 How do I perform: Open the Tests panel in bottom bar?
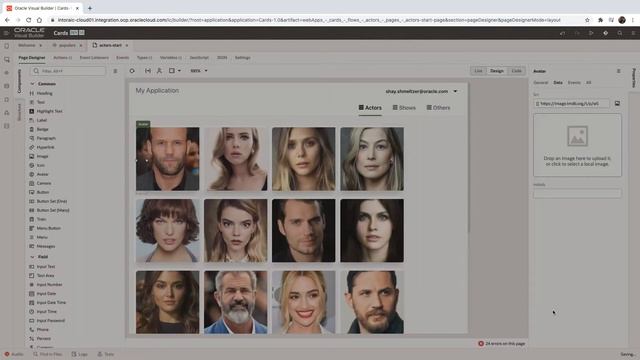pos(106,354)
